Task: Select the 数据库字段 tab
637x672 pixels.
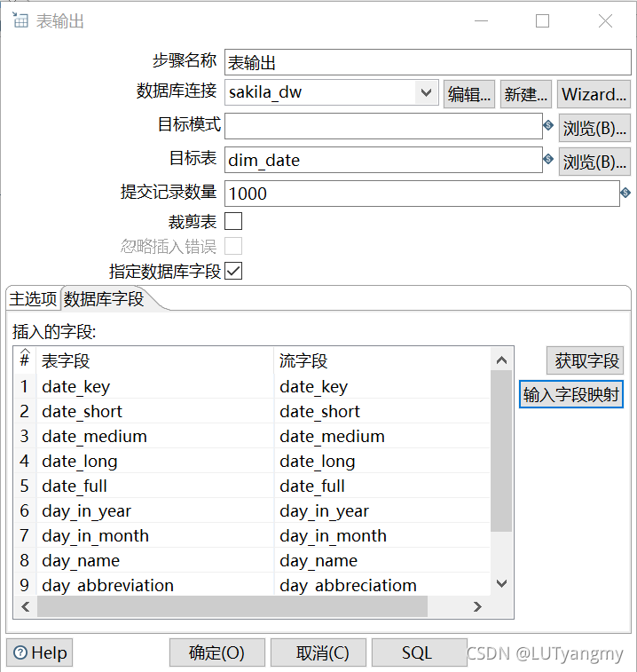Action: (x=104, y=298)
